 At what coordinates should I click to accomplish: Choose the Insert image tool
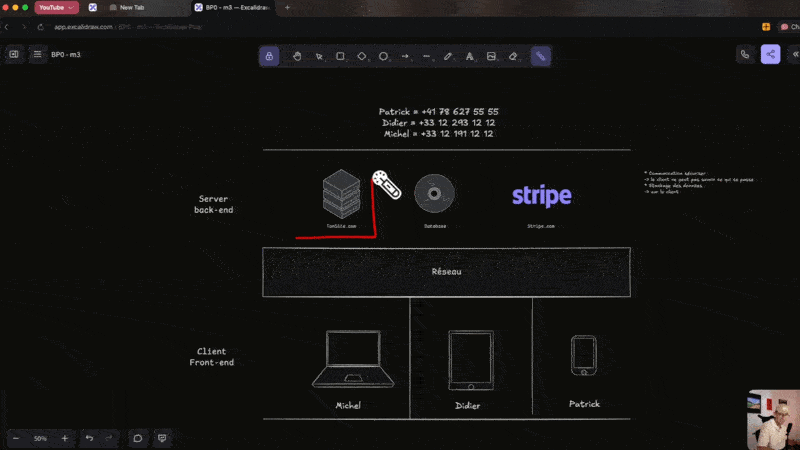coord(491,56)
